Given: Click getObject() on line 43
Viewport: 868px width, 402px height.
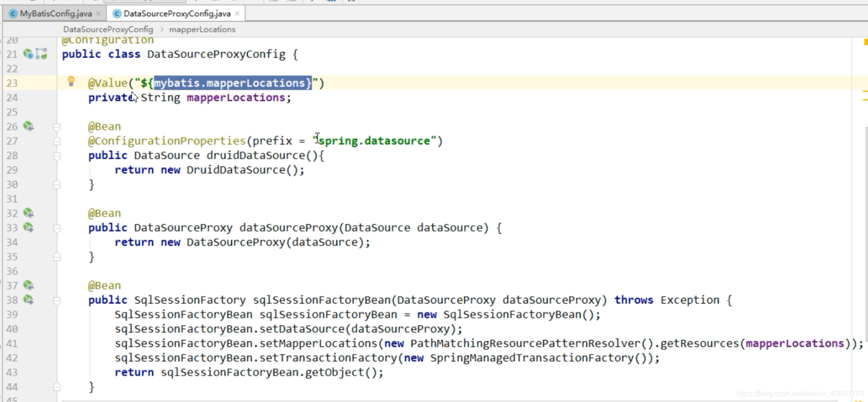Looking at the screenshot, I should (341, 373).
